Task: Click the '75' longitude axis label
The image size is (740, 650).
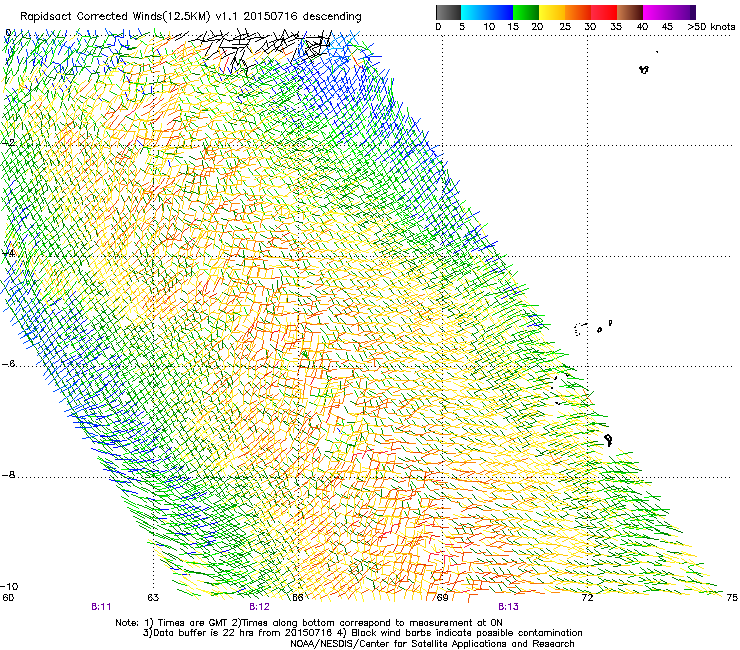Action: 732,598
